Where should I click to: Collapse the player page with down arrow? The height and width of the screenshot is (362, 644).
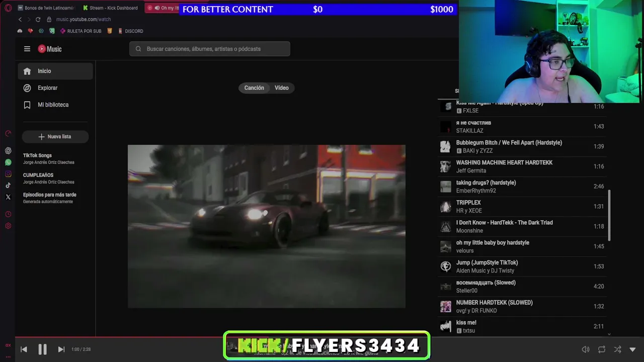(633, 349)
